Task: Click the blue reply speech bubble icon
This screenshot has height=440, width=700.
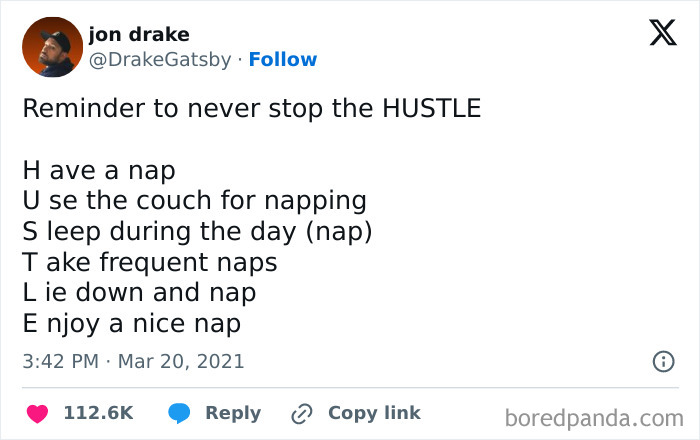Action: pos(179,413)
